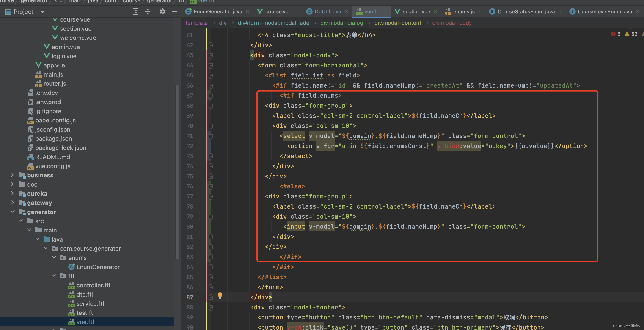Click the yellow lightbulb intention icon
644x330 pixels.
point(220,295)
